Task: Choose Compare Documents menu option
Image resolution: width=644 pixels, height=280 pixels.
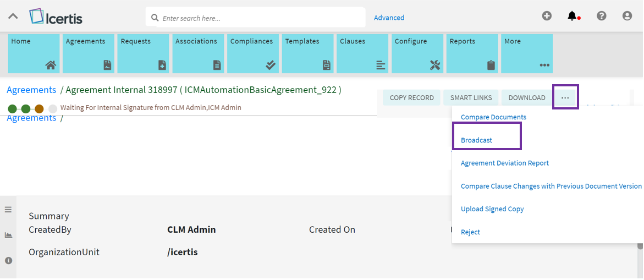Action: [493, 117]
